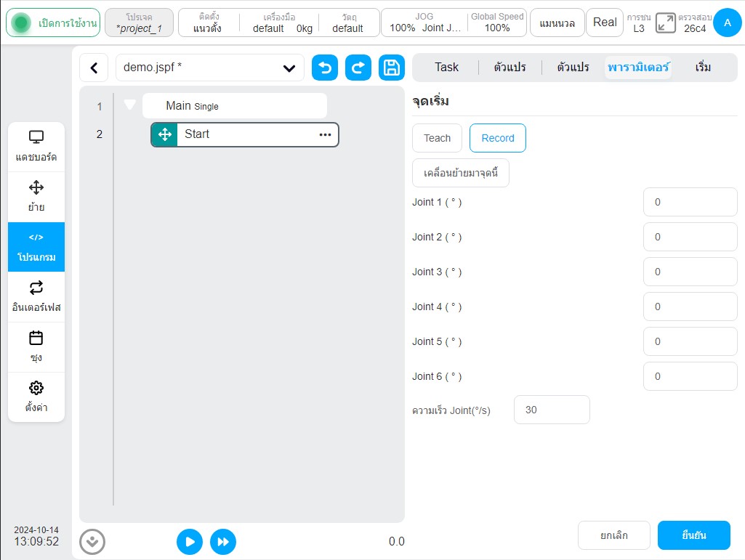This screenshot has width=745, height=560.
Task: Switch to the Task tab
Action: click(446, 67)
